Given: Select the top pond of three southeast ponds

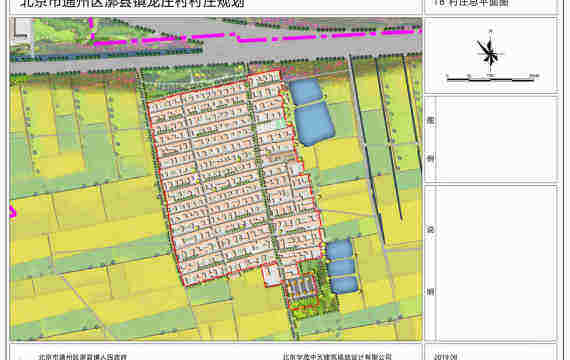Looking at the screenshot, I should (x=340, y=249).
